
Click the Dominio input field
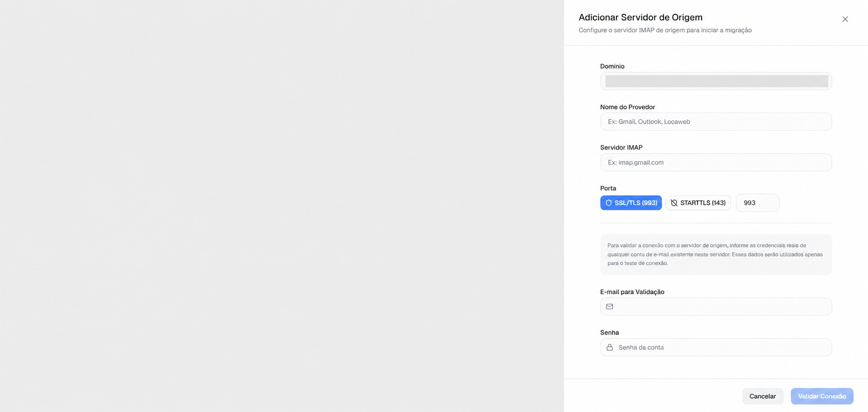[x=716, y=81]
